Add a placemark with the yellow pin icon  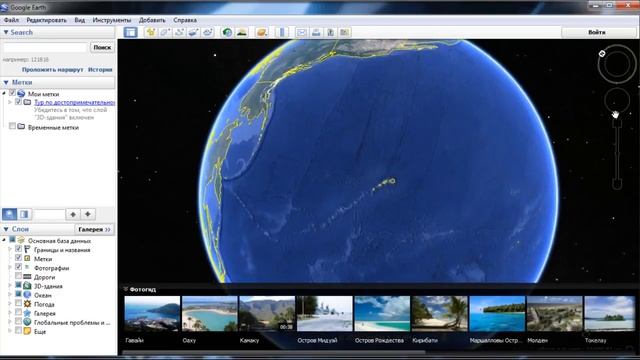[x=151, y=32]
